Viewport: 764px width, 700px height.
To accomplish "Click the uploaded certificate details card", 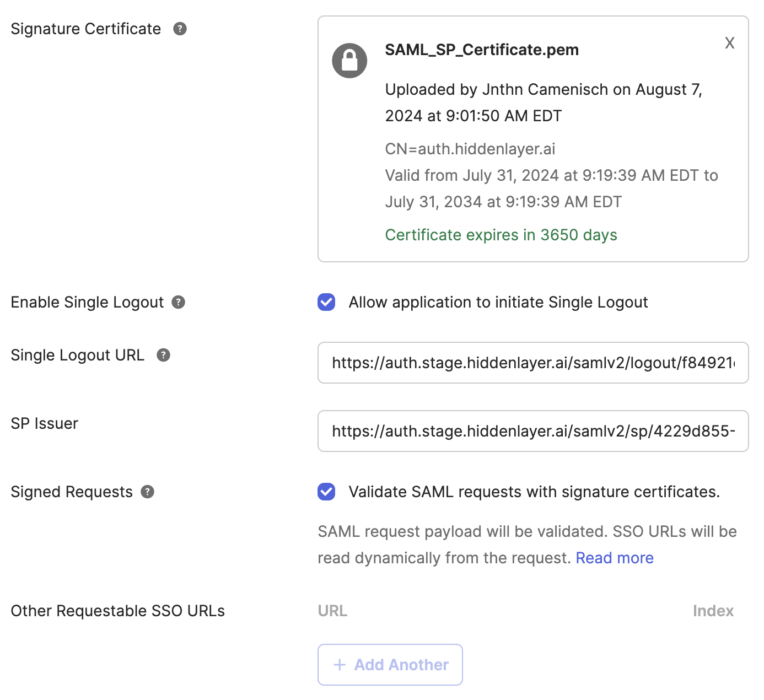I will click(532, 138).
